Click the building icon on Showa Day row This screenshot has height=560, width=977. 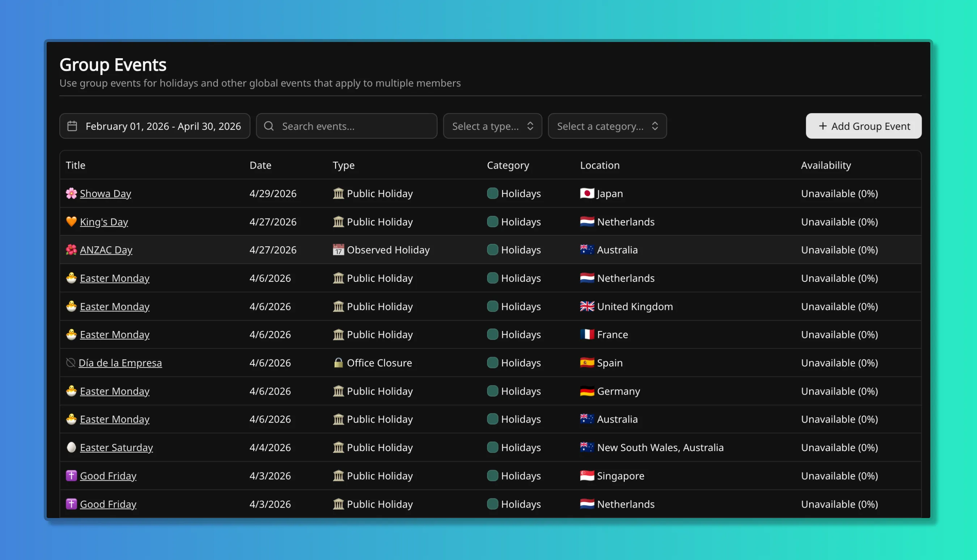click(338, 194)
